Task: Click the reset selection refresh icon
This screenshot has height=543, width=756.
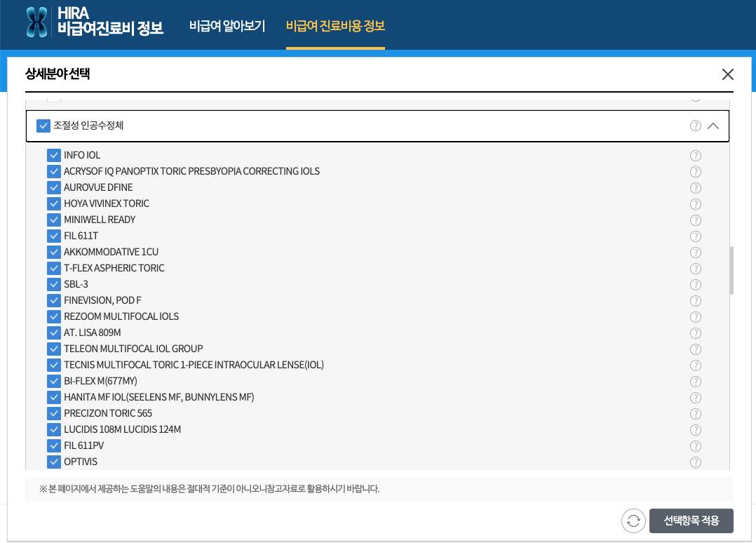Action: tap(633, 521)
